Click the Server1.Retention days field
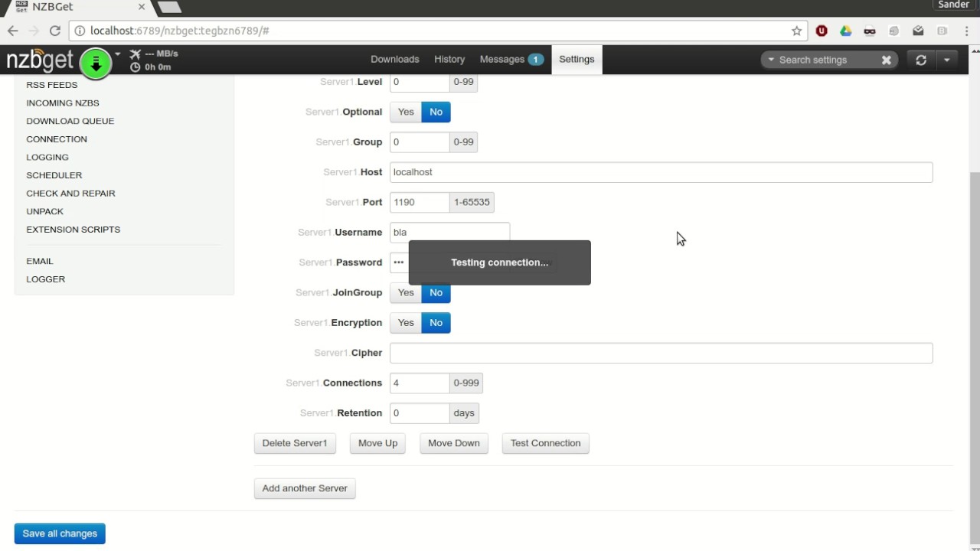Screen dimensions: 980x551 coord(420,413)
